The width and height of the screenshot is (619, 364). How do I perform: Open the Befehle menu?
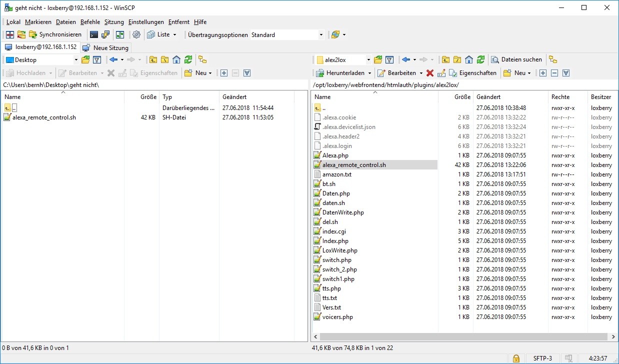tap(90, 22)
